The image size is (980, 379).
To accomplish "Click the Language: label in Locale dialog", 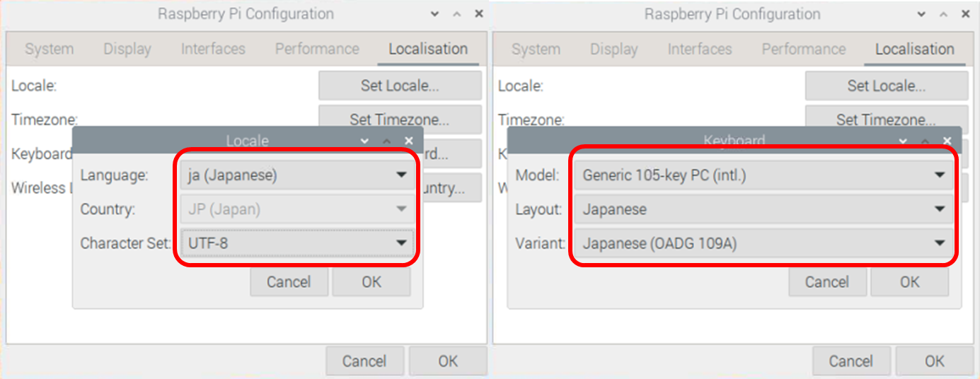I will [115, 175].
